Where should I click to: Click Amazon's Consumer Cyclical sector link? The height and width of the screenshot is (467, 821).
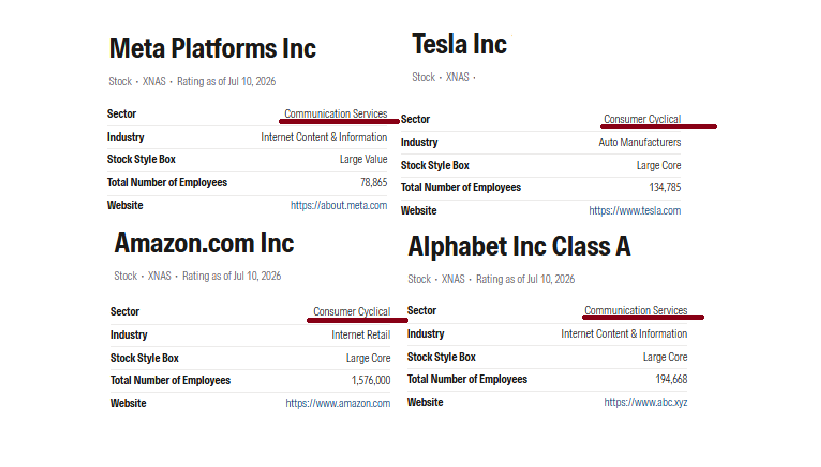351,312
